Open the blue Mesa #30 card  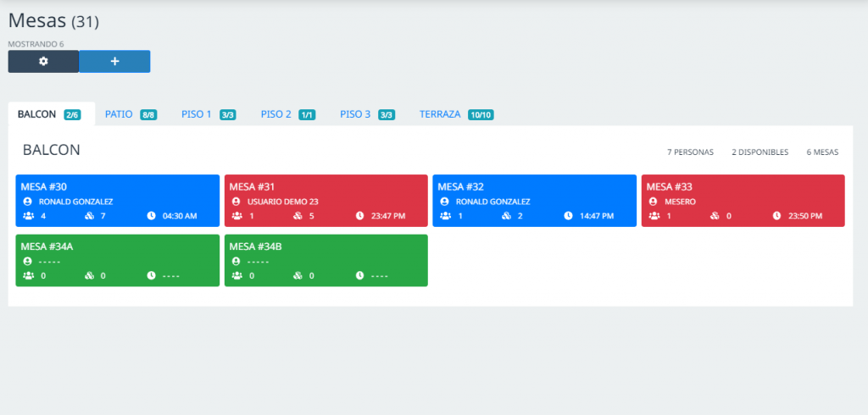pyautogui.click(x=117, y=188)
